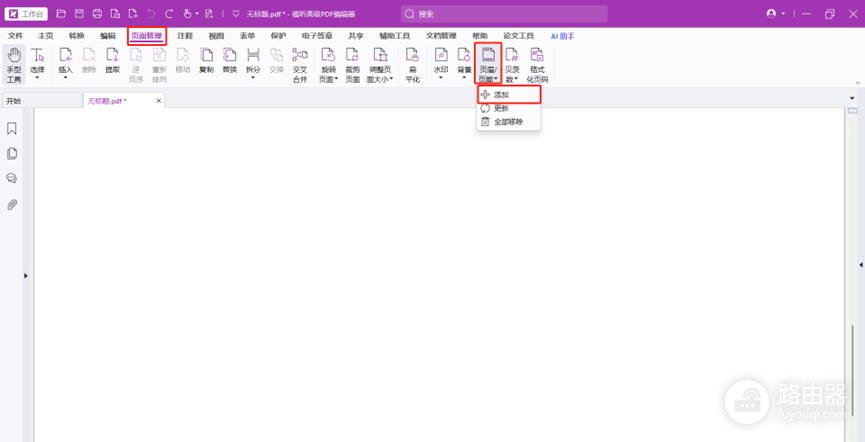Switch to the 电子签章 ribbon tab
The height and width of the screenshot is (442, 865).
click(x=317, y=36)
